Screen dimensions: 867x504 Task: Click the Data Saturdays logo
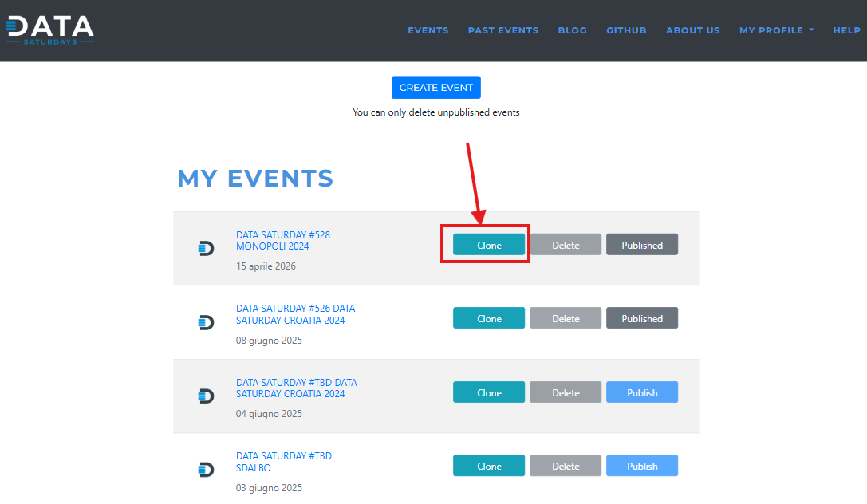click(49, 30)
